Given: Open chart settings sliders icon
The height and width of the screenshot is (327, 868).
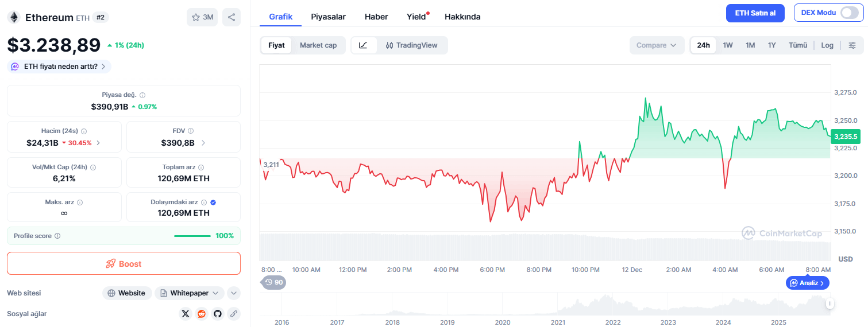Looking at the screenshot, I should [852, 45].
